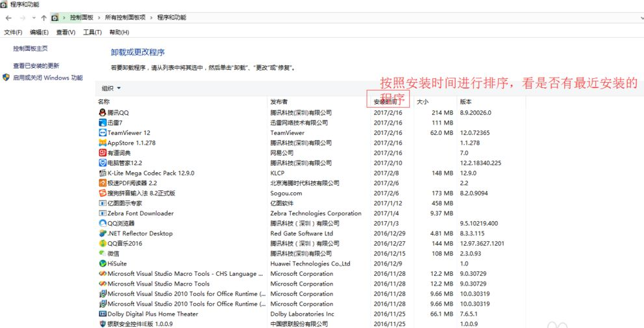Click 所有控制面板项 breadcrumb

coord(125,18)
